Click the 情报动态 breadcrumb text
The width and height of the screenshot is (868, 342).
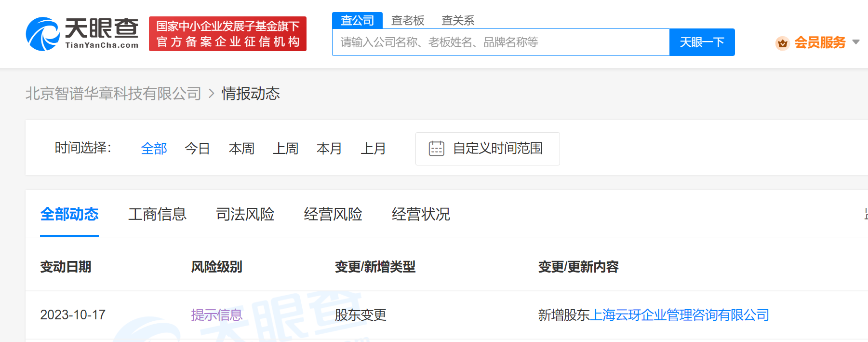(x=251, y=94)
